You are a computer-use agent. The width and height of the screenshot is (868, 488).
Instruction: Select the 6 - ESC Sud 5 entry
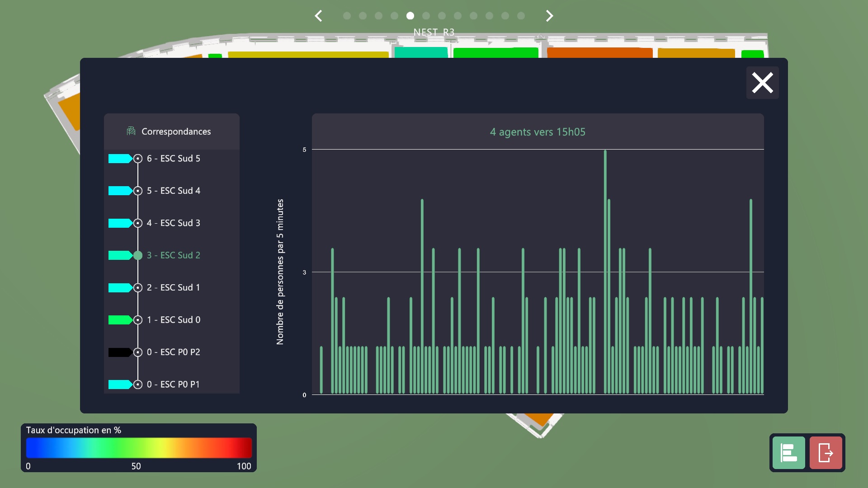tap(173, 159)
